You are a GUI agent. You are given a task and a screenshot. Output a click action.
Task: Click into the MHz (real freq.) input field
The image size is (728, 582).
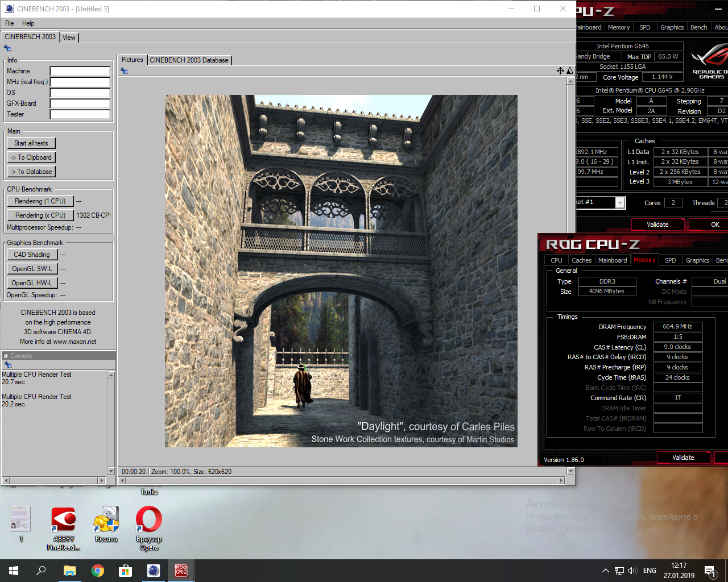(80, 82)
